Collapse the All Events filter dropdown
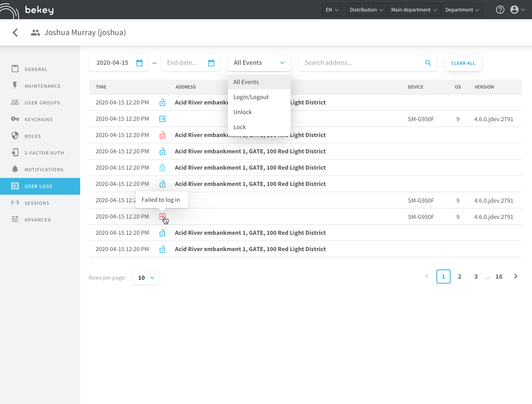Viewport: 532px width, 404px height. (x=259, y=63)
